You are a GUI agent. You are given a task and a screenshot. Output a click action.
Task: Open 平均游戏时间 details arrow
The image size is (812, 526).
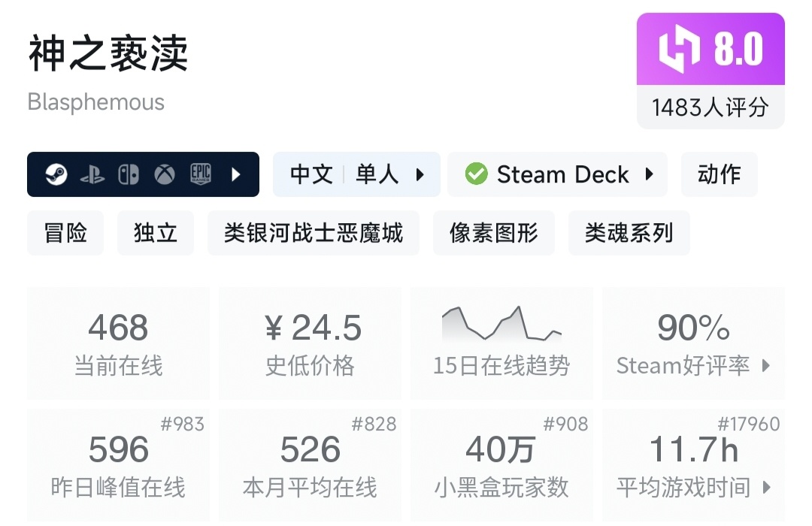click(x=766, y=488)
